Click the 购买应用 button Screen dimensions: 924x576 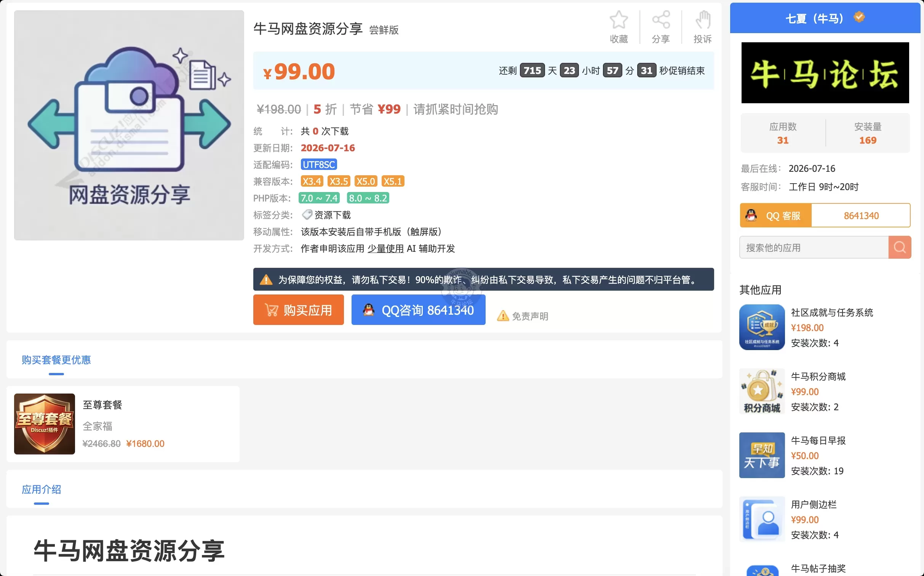[x=298, y=310]
